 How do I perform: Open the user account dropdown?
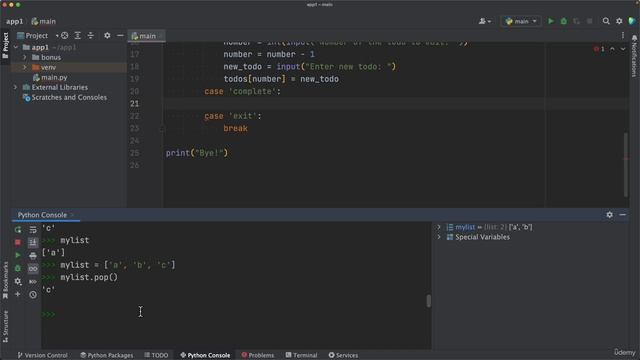[x=485, y=21]
